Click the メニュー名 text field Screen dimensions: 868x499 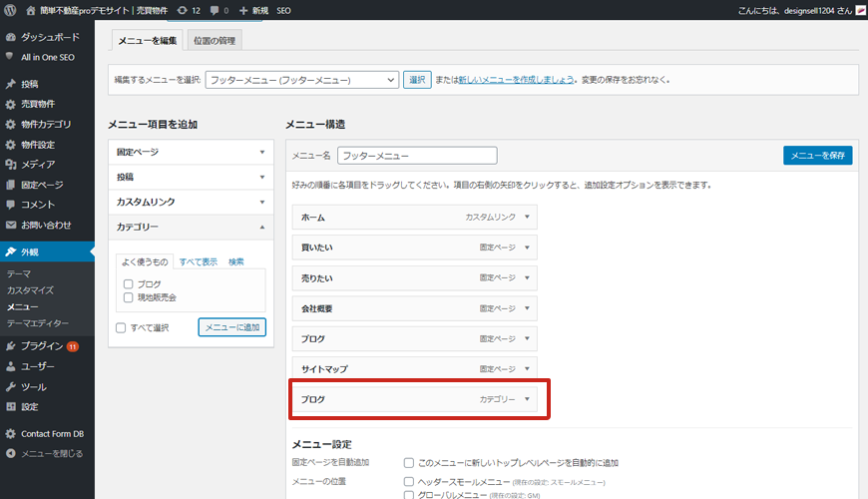pyautogui.click(x=416, y=156)
